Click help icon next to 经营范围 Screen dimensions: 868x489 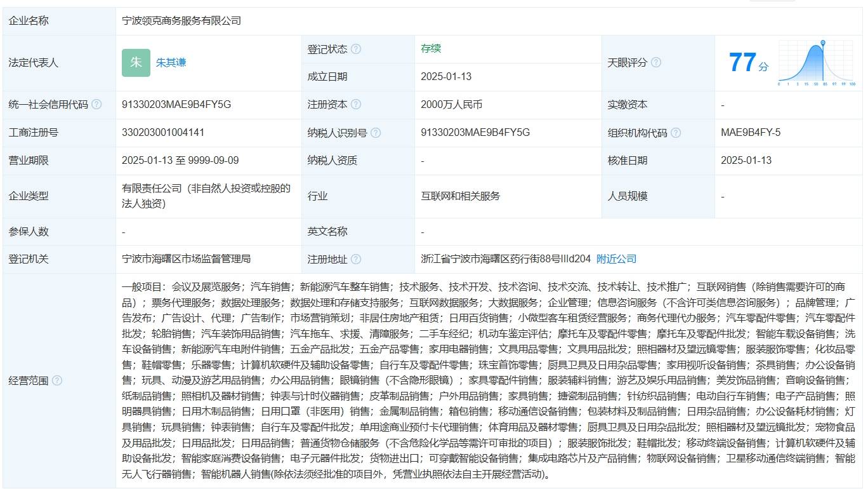point(57,380)
